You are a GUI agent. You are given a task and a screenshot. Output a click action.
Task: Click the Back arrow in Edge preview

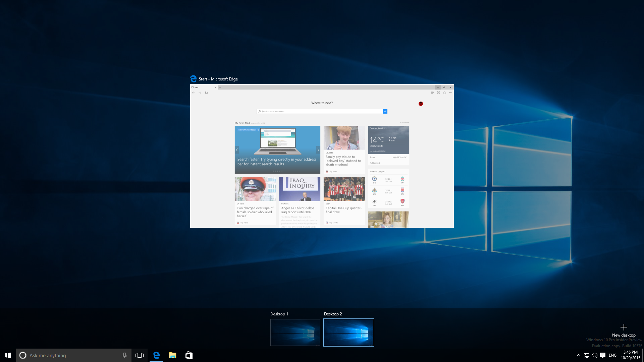193,93
